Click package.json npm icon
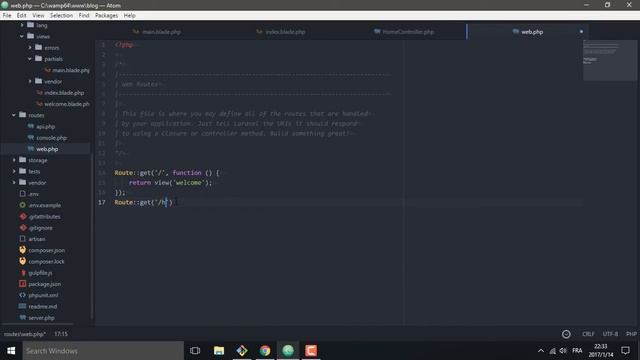This screenshot has width=640, height=360. tap(22, 283)
